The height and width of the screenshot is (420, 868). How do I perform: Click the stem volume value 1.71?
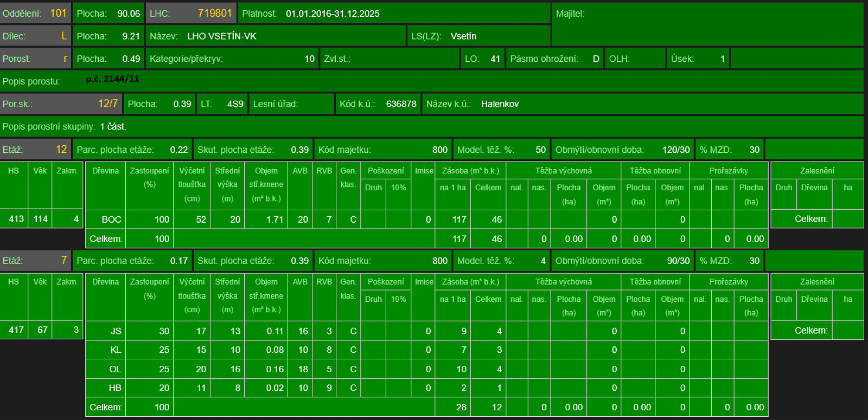tap(275, 219)
